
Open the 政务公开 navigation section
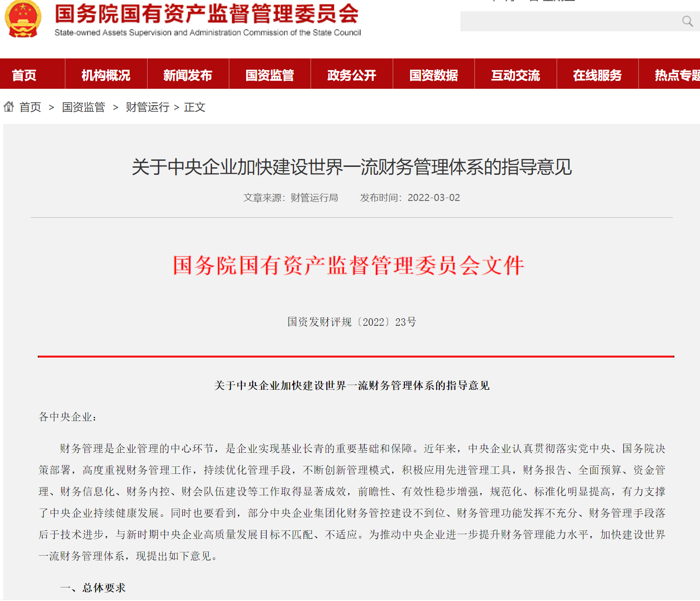[x=351, y=74]
